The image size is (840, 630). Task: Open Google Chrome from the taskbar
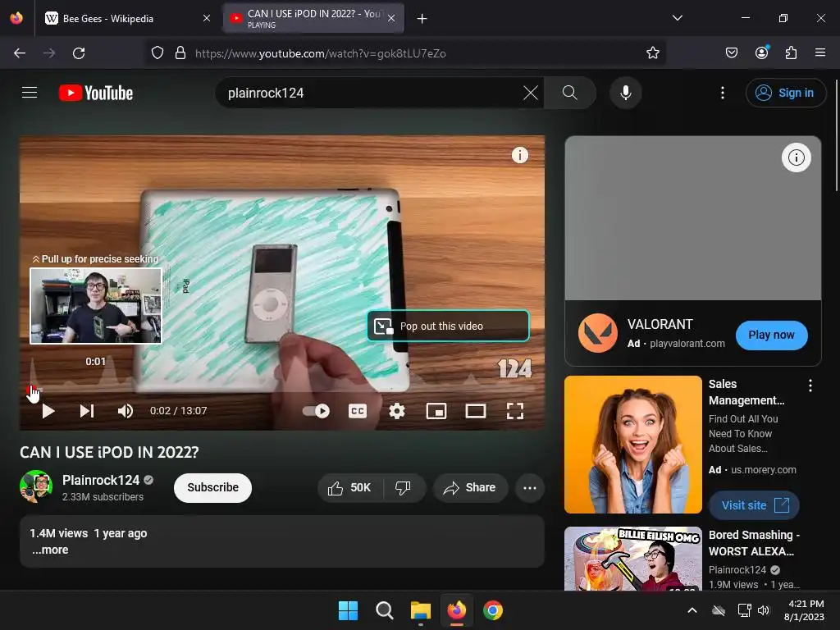493,610
